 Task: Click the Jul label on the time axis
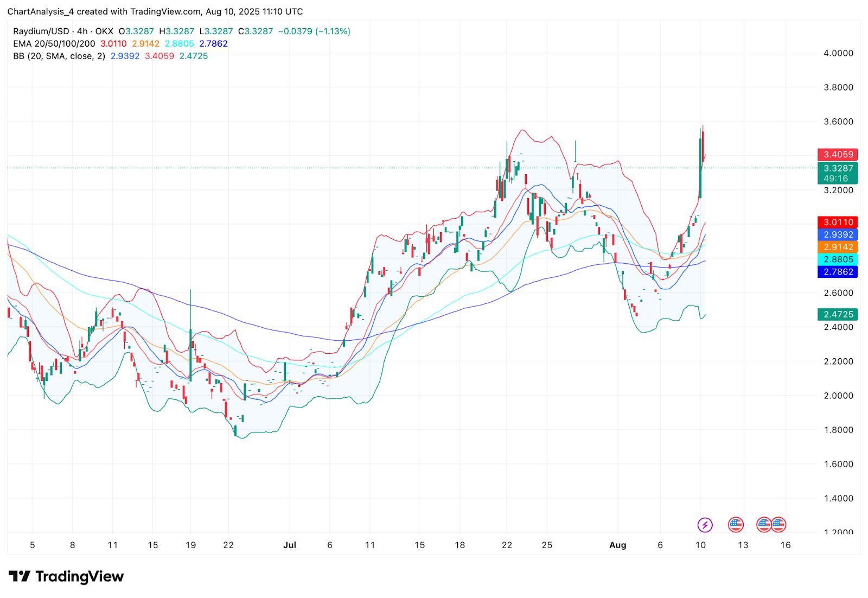290,545
